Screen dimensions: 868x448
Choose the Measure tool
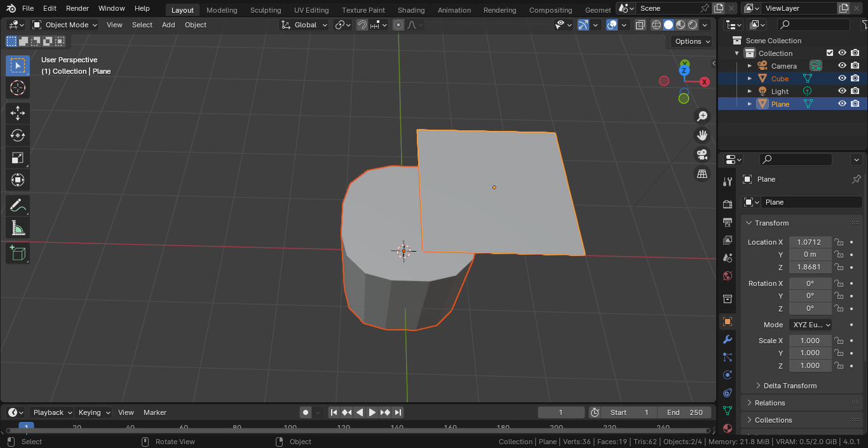18,228
